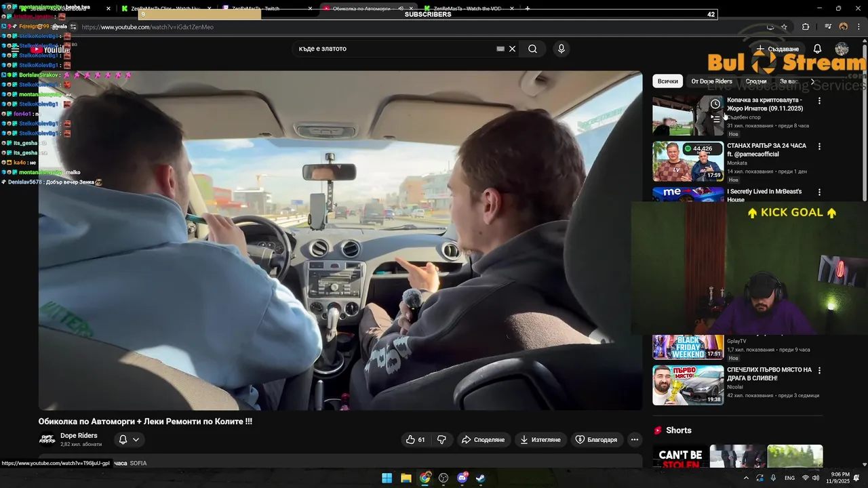
Task: Click YouTube search field with къде е златото
Action: click(393, 49)
